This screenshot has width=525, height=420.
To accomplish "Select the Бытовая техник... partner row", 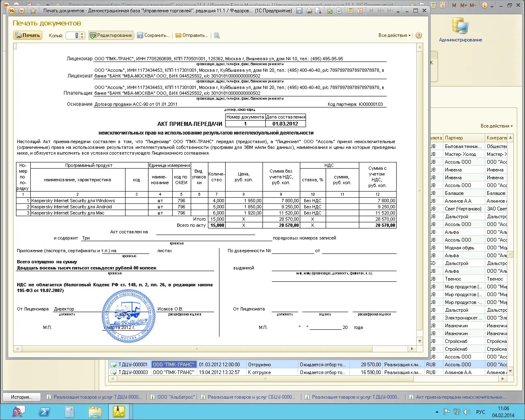I will [463, 146].
